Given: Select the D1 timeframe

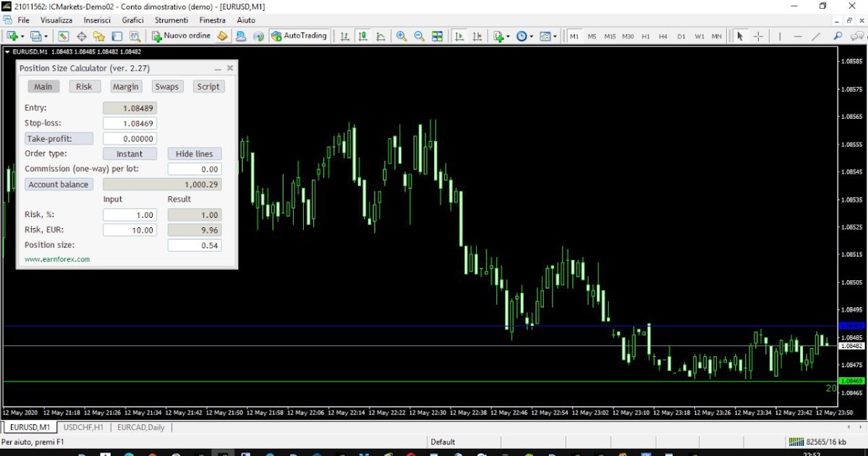Looking at the screenshot, I should 681,35.
